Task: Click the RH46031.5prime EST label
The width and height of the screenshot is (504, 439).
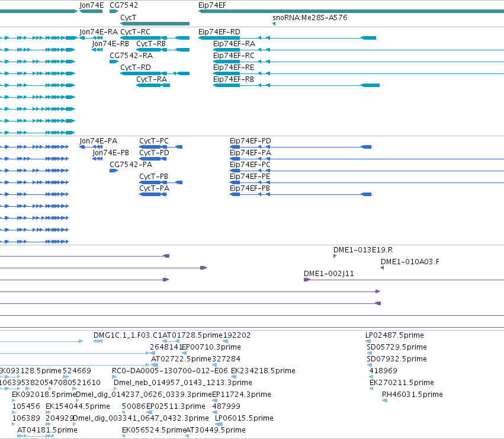Action: tap(412, 395)
